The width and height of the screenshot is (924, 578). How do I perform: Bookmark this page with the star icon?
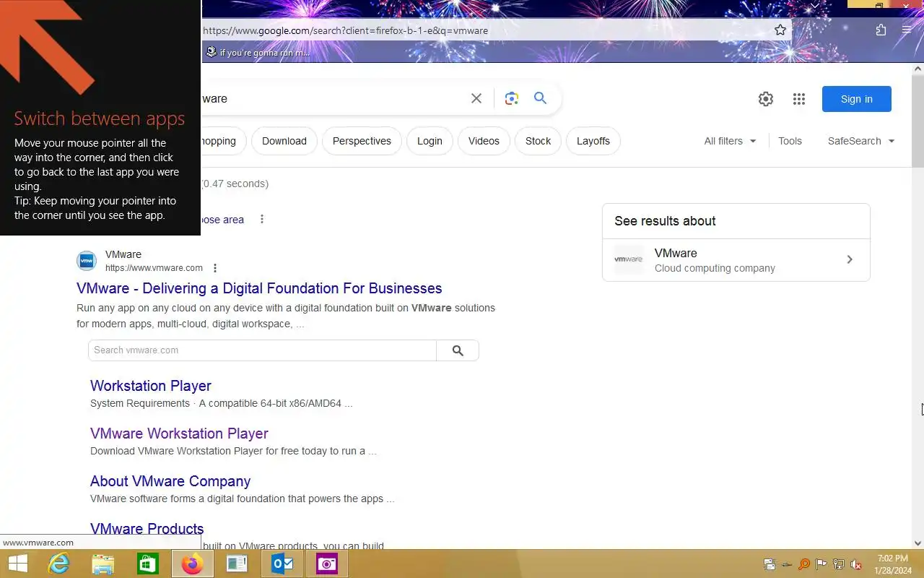pyautogui.click(x=780, y=30)
